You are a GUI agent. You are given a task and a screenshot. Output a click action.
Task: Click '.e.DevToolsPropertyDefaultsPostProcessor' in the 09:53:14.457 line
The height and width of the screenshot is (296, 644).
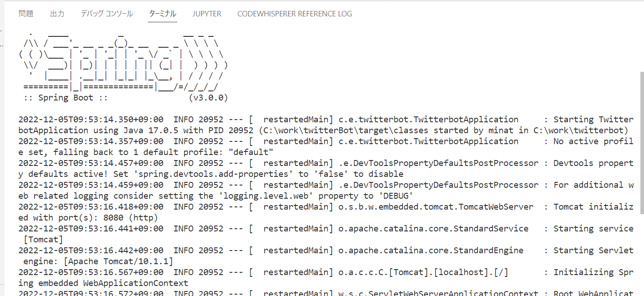click(x=438, y=163)
